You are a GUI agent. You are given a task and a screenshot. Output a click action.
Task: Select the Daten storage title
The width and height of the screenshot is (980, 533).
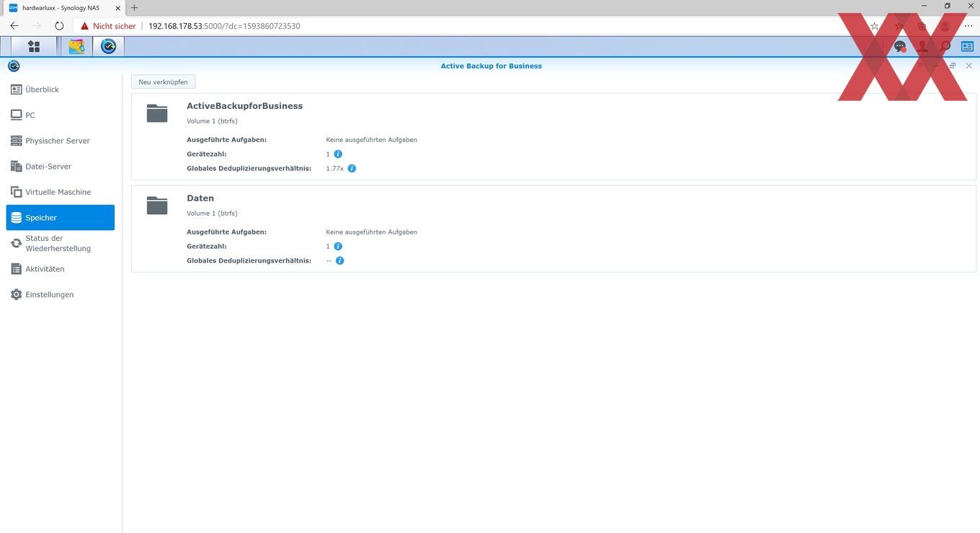click(x=200, y=198)
